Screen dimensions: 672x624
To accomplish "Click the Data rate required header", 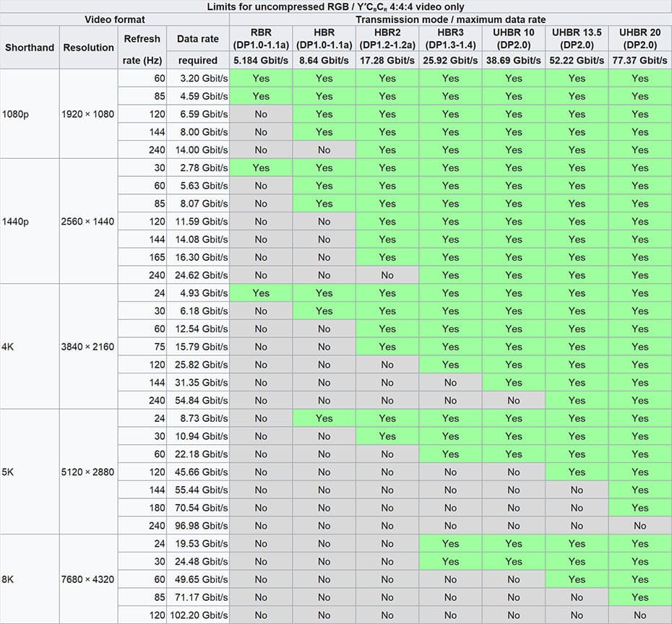I will (197, 48).
